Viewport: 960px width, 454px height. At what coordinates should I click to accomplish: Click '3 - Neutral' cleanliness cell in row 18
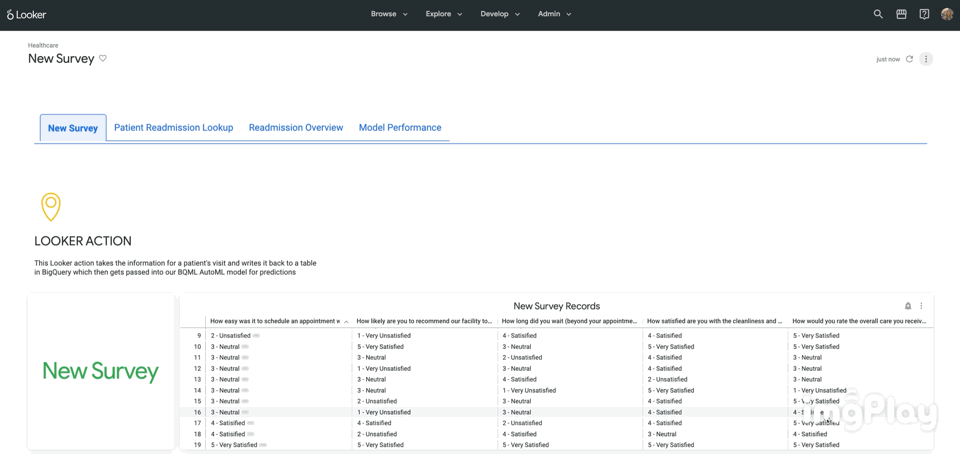click(662, 434)
